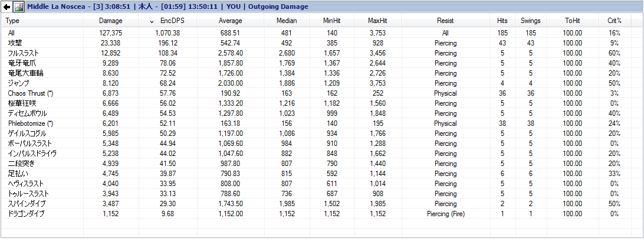Select the Phlebotomize (*) row

coord(316,123)
